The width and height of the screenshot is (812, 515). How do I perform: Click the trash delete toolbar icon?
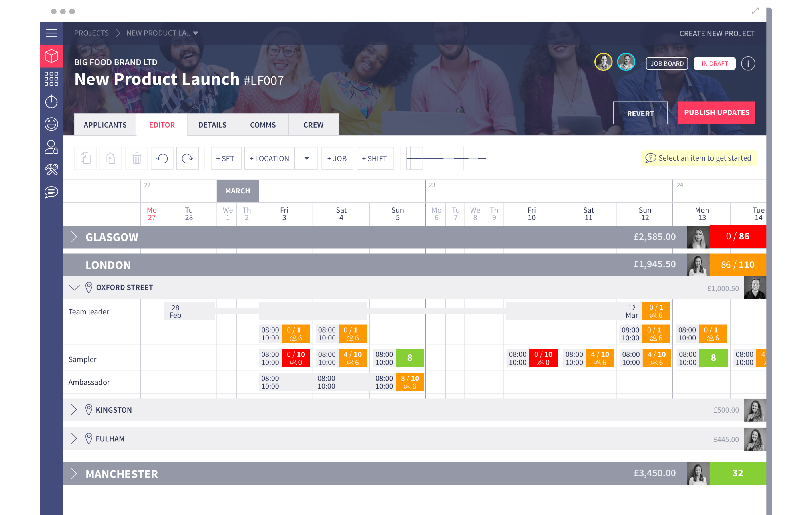tap(137, 158)
